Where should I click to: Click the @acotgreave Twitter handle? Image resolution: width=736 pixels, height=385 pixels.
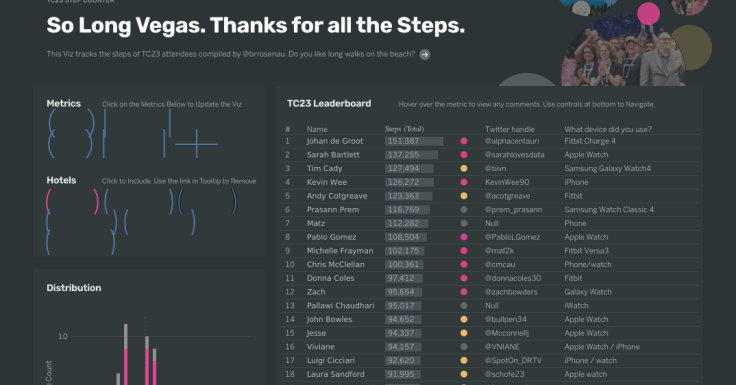(x=507, y=196)
